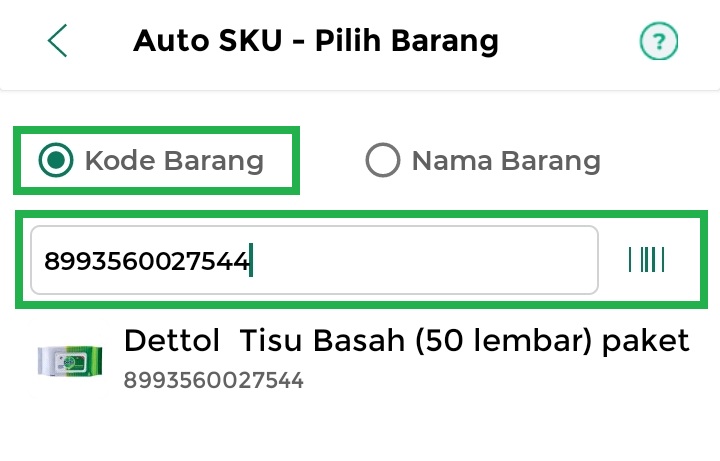Go back using the left arrow
This screenshot has width=720, height=461.
tap(58, 41)
